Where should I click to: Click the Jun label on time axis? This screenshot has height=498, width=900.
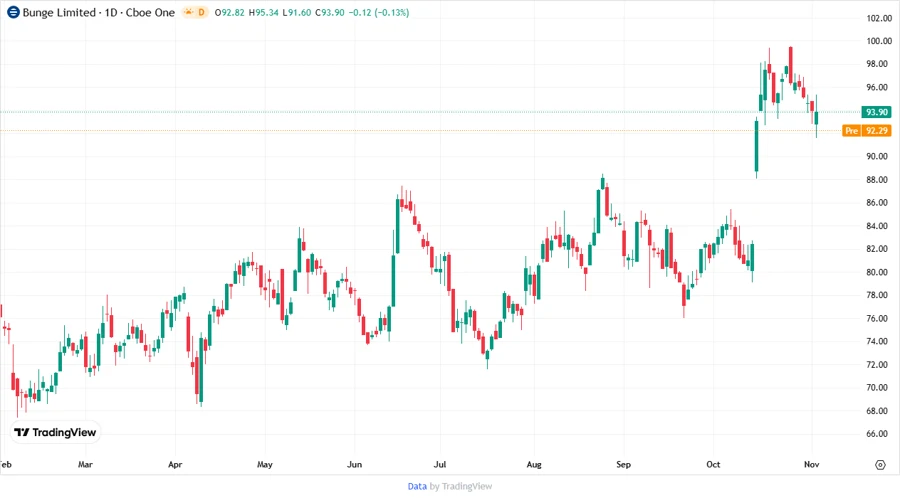(354, 464)
